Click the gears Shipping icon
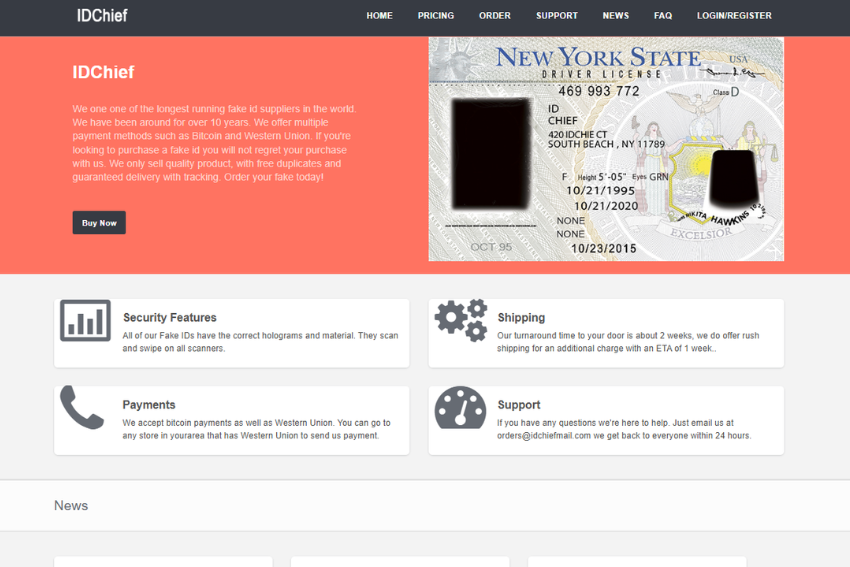 pyautogui.click(x=461, y=320)
